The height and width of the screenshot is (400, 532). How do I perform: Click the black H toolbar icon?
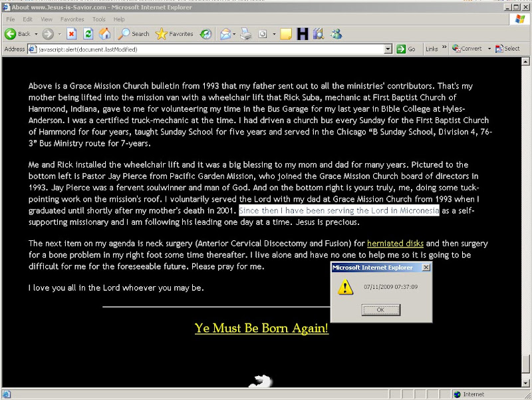pyautogui.click(x=303, y=34)
